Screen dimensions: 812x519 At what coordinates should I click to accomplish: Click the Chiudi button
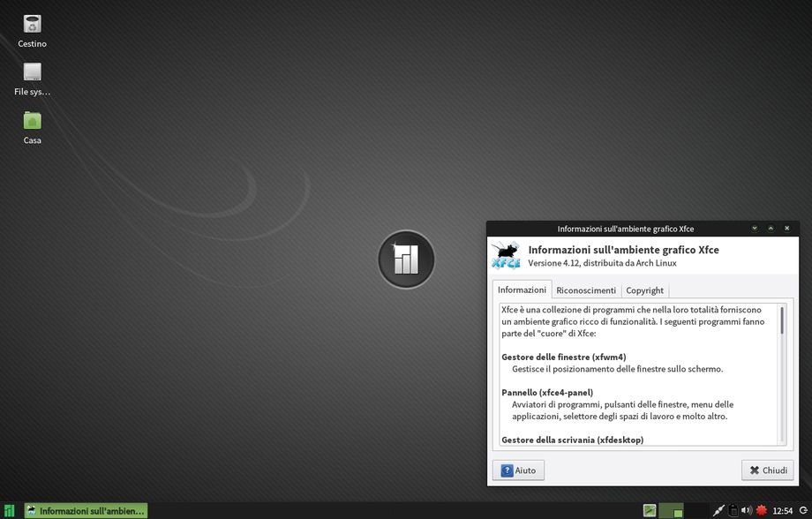[x=767, y=470]
